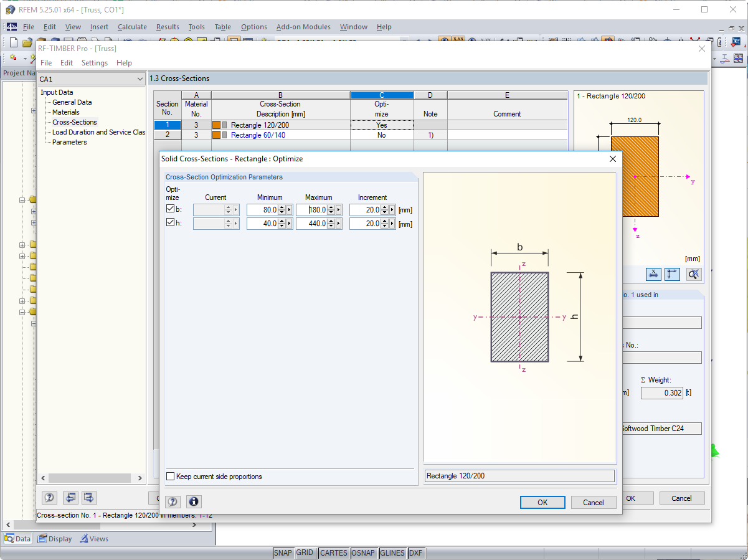Cancel the Optimize dialog
The height and width of the screenshot is (560, 748).
point(594,502)
